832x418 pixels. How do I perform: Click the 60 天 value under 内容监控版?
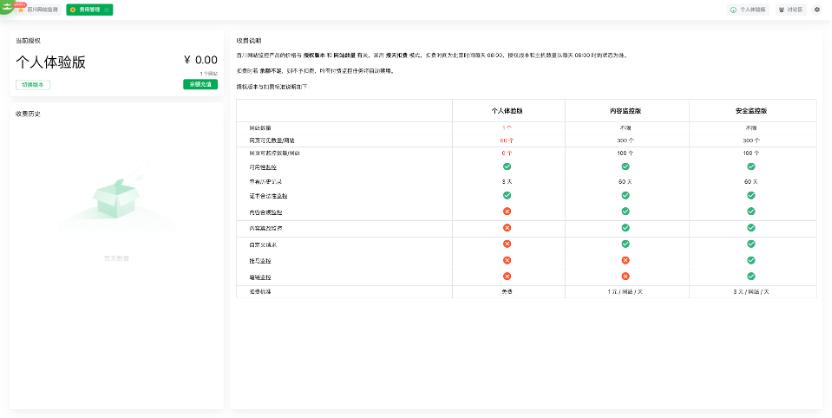tap(626, 181)
